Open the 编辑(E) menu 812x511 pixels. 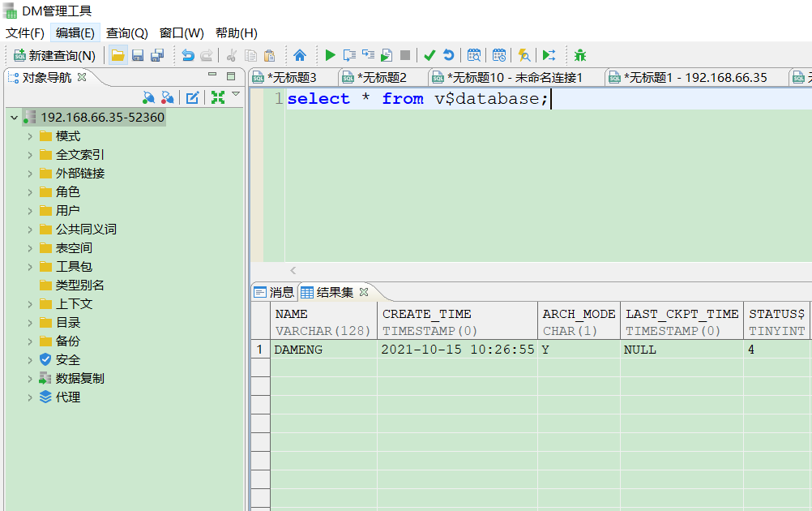coord(75,32)
